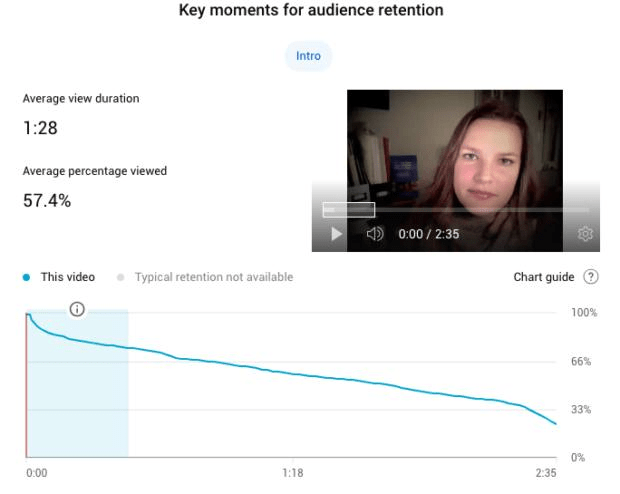The height and width of the screenshot is (494, 620).
Task: Mute the video using the speaker icon
Action: point(373,234)
